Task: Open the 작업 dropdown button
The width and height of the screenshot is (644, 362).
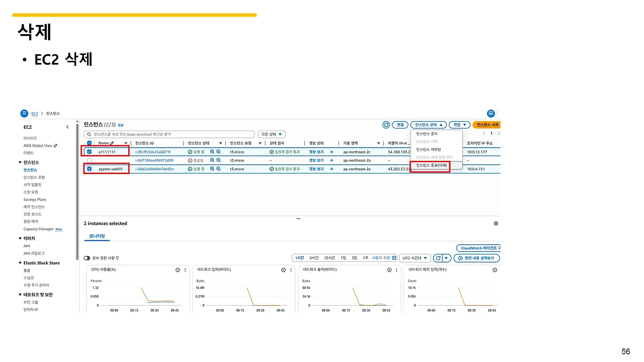Action: coord(459,125)
